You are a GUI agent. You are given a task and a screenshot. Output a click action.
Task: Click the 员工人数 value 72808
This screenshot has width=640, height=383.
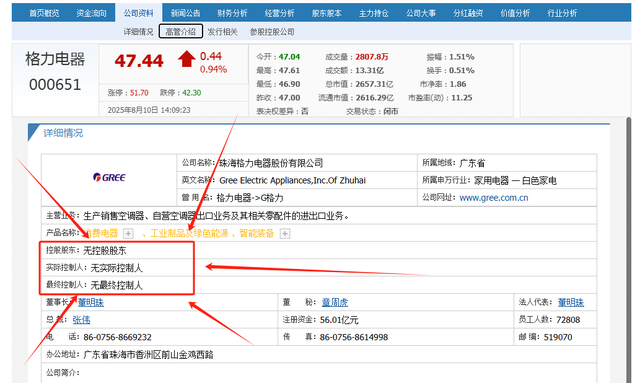(x=568, y=320)
